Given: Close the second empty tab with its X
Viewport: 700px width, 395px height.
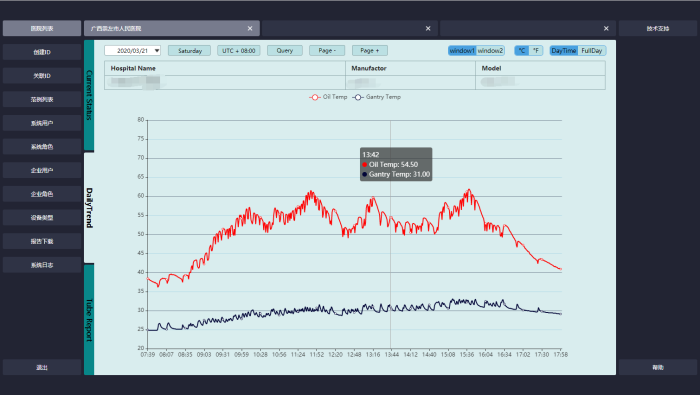Looking at the screenshot, I should point(428,29).
